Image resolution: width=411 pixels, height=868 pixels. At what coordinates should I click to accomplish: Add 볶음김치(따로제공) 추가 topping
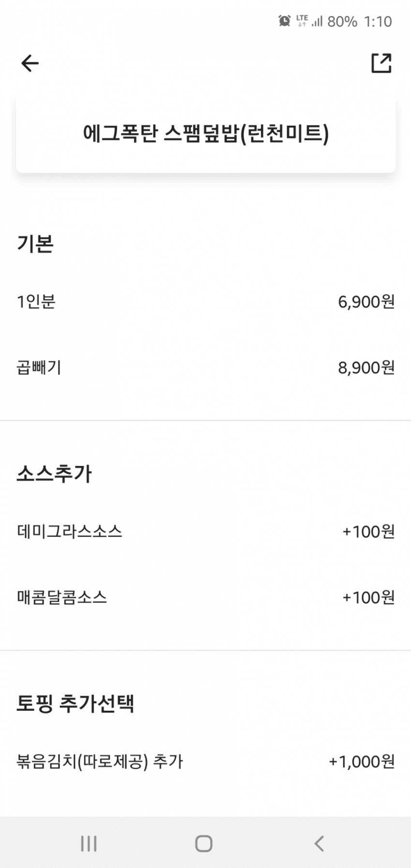click(100, 762)
